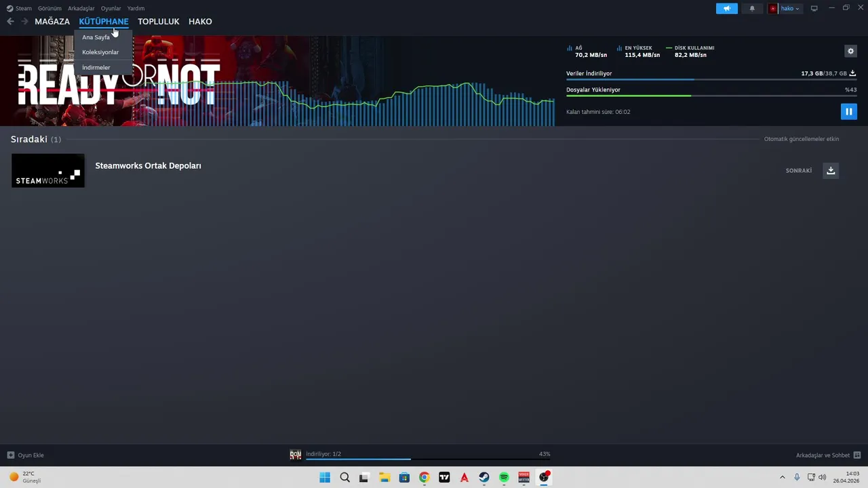Click the Steam taskbar icon

pos(484,477)
